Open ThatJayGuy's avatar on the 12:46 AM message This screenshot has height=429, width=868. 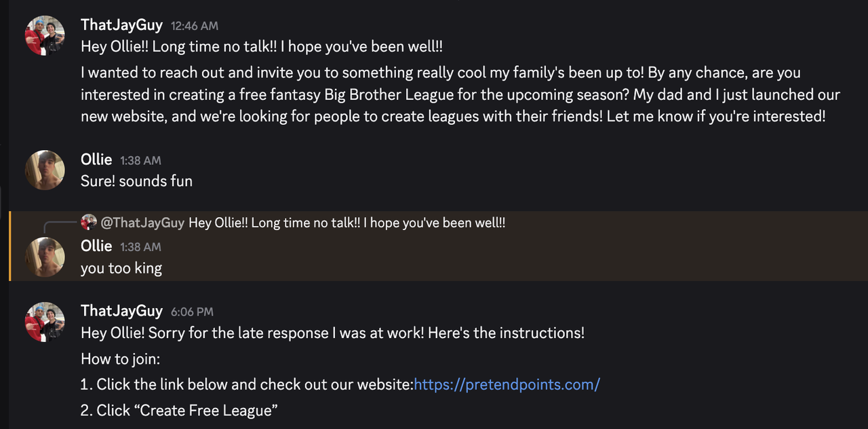45,35
